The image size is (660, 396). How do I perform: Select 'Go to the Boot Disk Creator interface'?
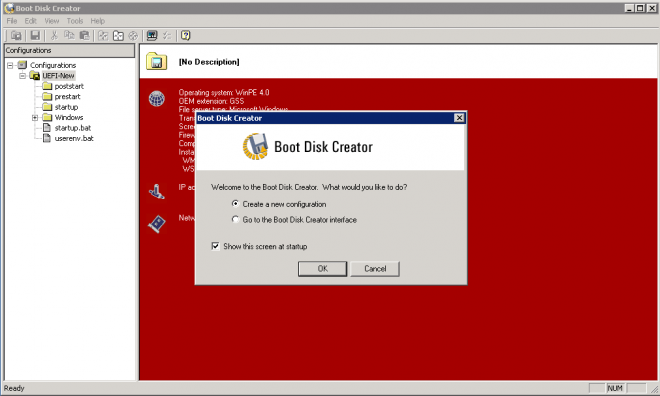click(x=235, y=219)
